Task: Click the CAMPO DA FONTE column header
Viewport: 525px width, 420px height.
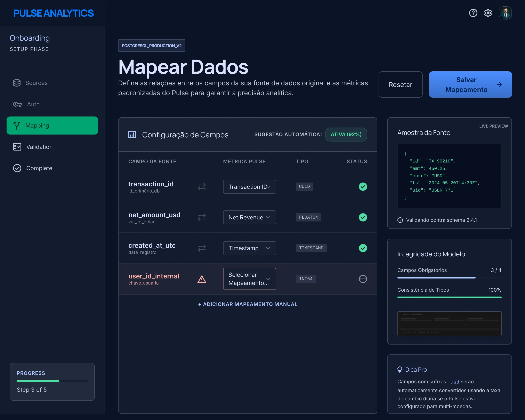Action: pyautogui.click(x=152, y=161)
